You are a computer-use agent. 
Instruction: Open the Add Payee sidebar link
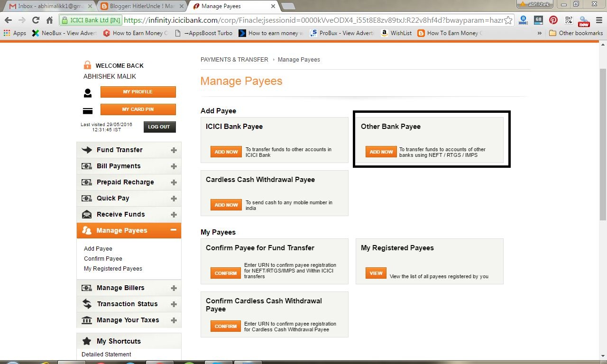click(x=98, y=248)
